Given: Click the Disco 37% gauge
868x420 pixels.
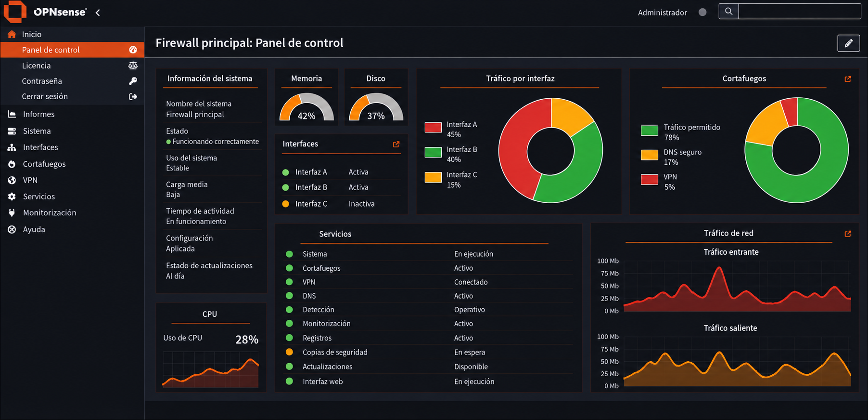Looking at the screenshot, I should point(376,107).
